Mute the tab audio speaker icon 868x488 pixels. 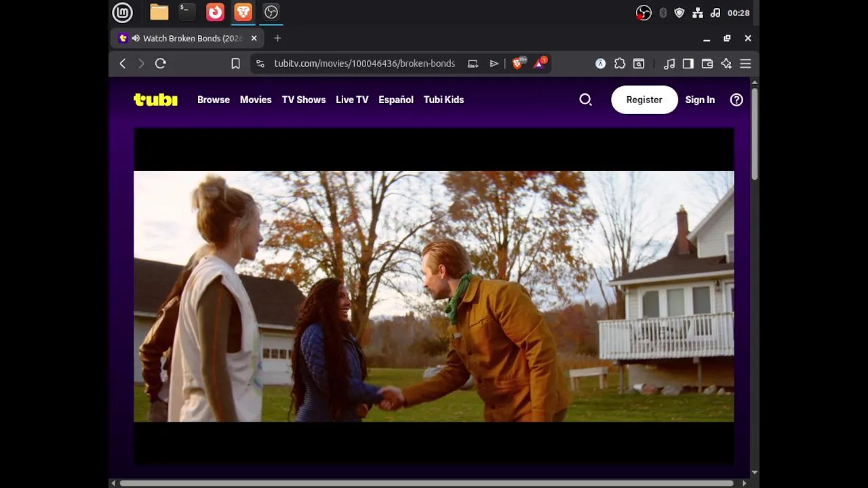[136, 39]
